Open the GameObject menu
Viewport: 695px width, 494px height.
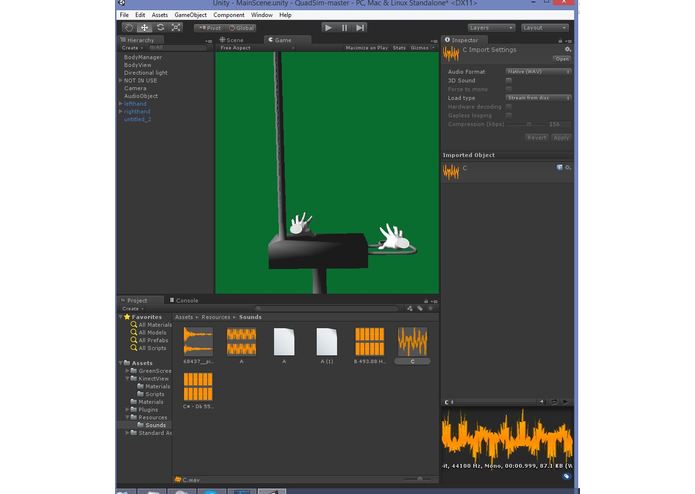coord(191,15)
